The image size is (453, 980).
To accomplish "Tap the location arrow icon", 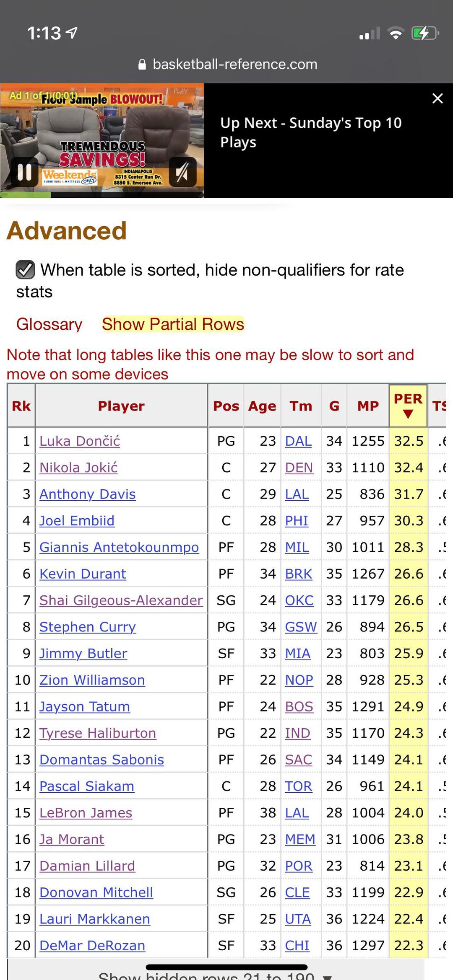I will click(x=72, y=33).
